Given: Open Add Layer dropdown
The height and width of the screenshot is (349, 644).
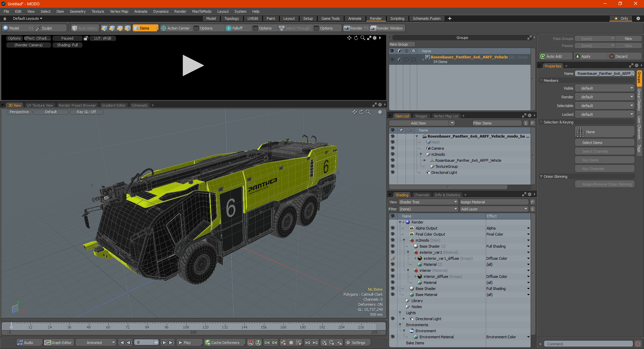Looking at the screenshot, I should point(494,209).
